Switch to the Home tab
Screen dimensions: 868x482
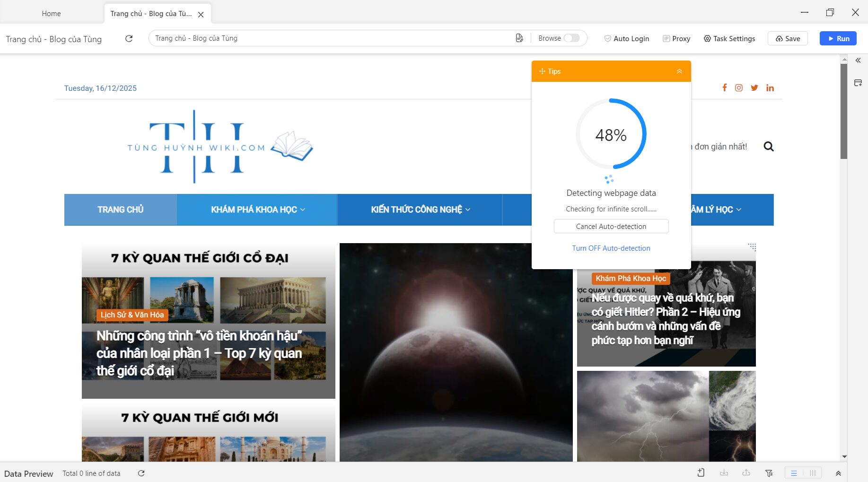pyautogui.click(x=51, y=13)
